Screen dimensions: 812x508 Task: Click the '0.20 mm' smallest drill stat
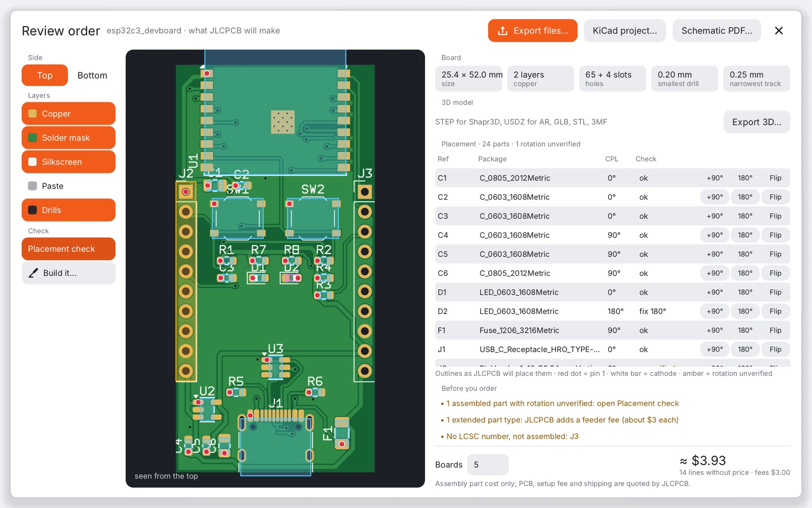click(685, 79)
